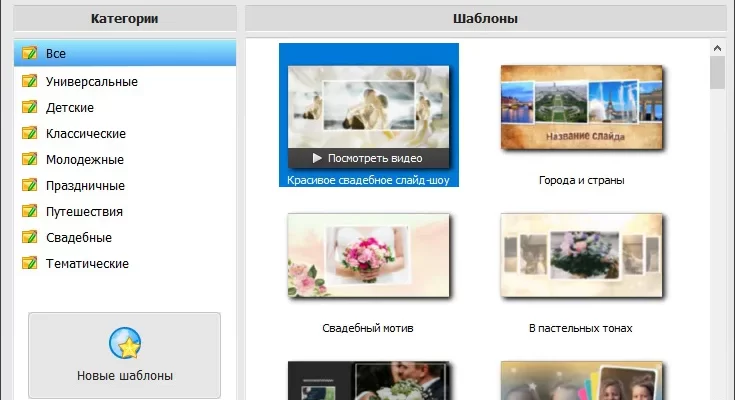Screen dimensions: 735x400
Task: Choose the Детские category
Action: coord(125,107)
